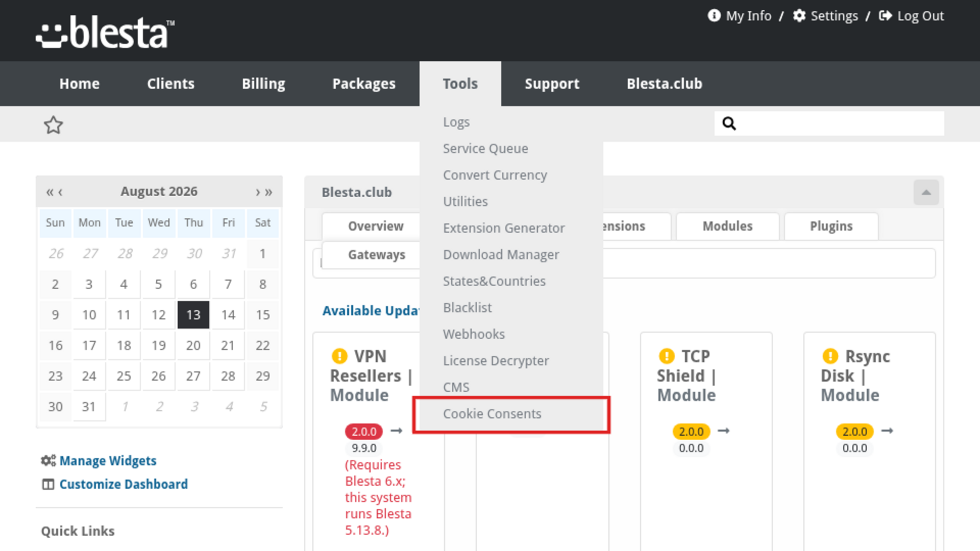Click the search magnifier icon

(x=729, y=123)
